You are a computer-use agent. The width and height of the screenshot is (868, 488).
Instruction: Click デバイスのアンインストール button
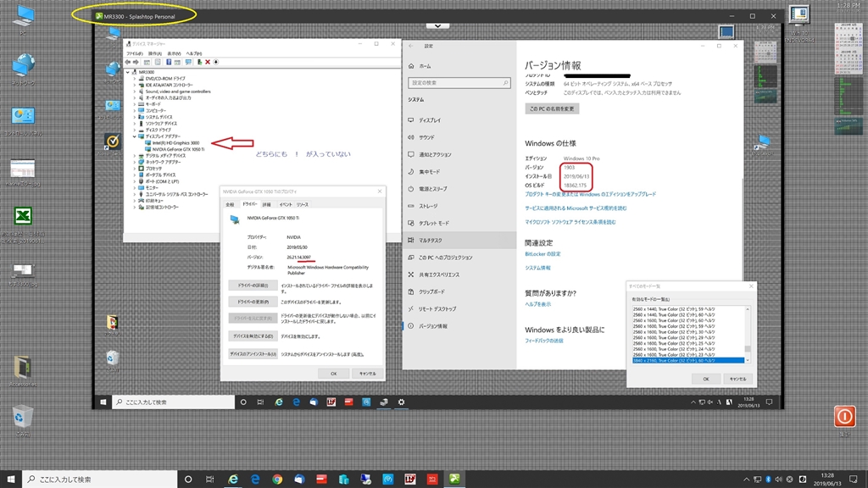[x=253, y=354]
